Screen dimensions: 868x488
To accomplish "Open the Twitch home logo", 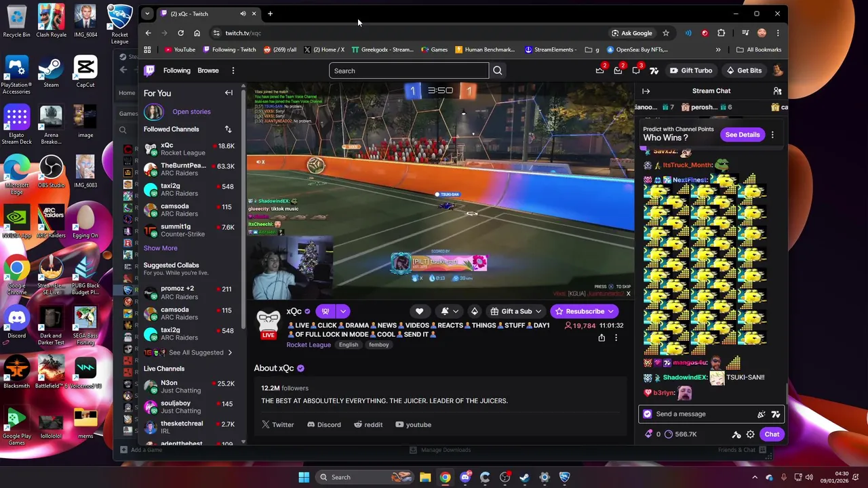I will (149, 70).
